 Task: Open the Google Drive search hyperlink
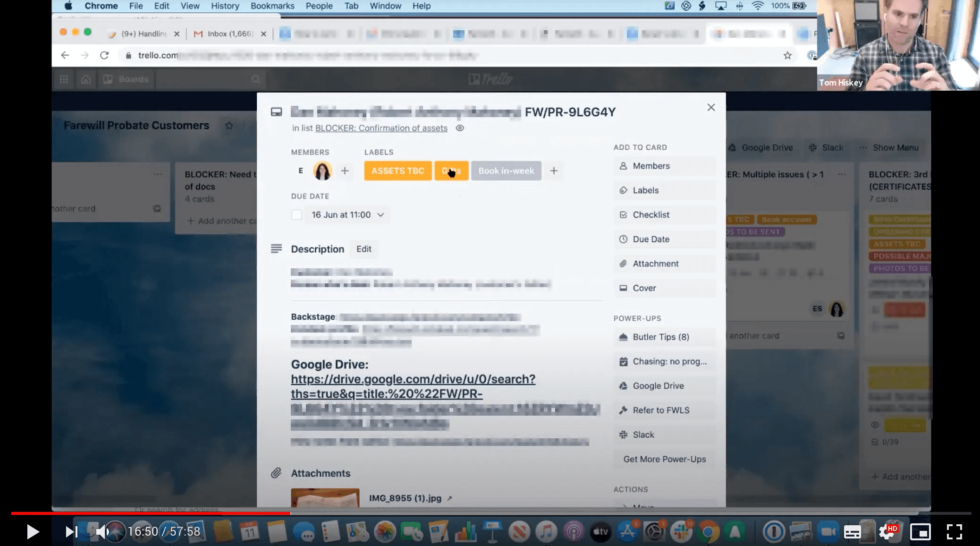click(x=413, y=386)
